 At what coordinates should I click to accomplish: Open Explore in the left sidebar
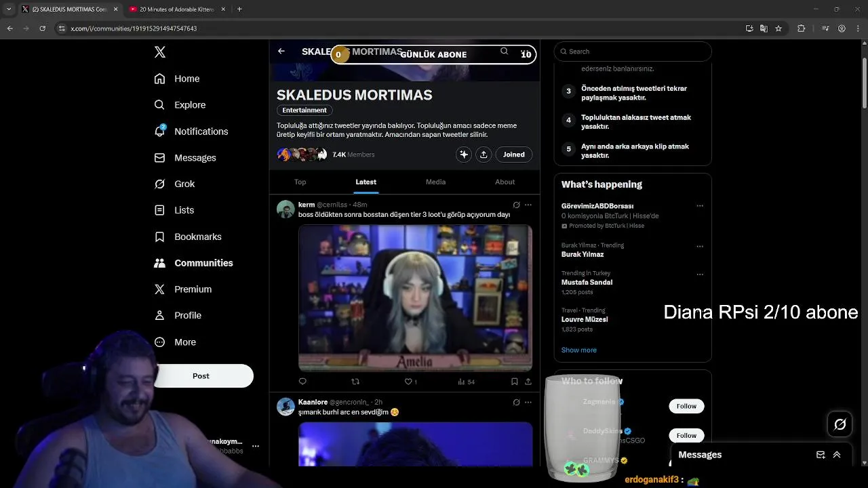click(180, 105)
